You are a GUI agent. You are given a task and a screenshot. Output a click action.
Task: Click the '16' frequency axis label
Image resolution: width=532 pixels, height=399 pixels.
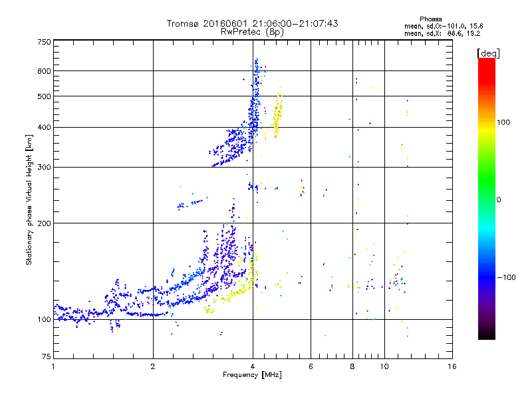click(x=452, y=366)
